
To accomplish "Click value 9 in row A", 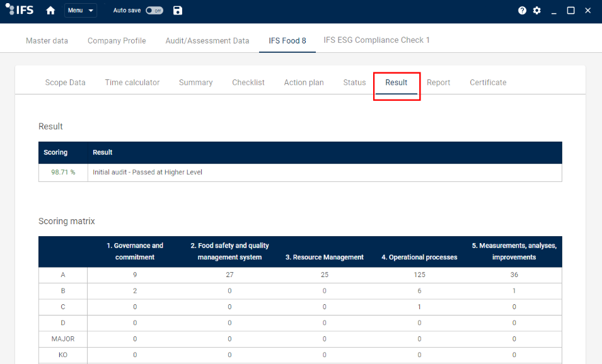I will (135, 275).
